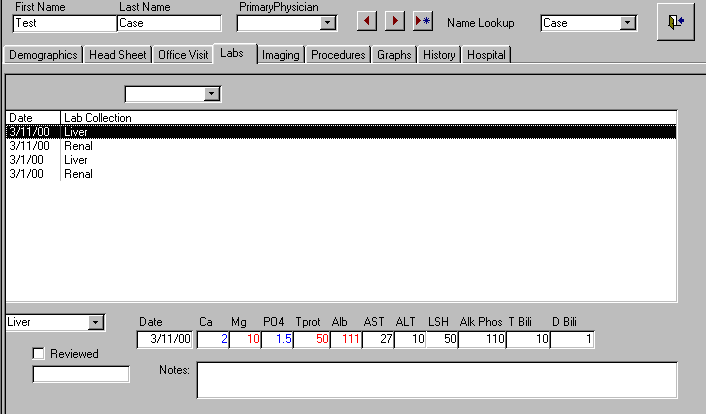
Task: Expand the Primary Physician dropdown
Action: [x=327, y=23]
